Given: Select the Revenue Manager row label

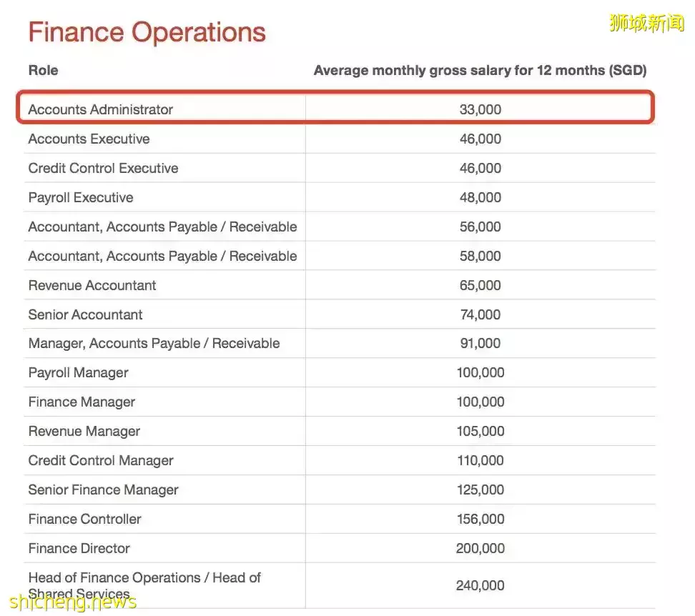Looking at the screenshot, I should click(x=84, y=431).
